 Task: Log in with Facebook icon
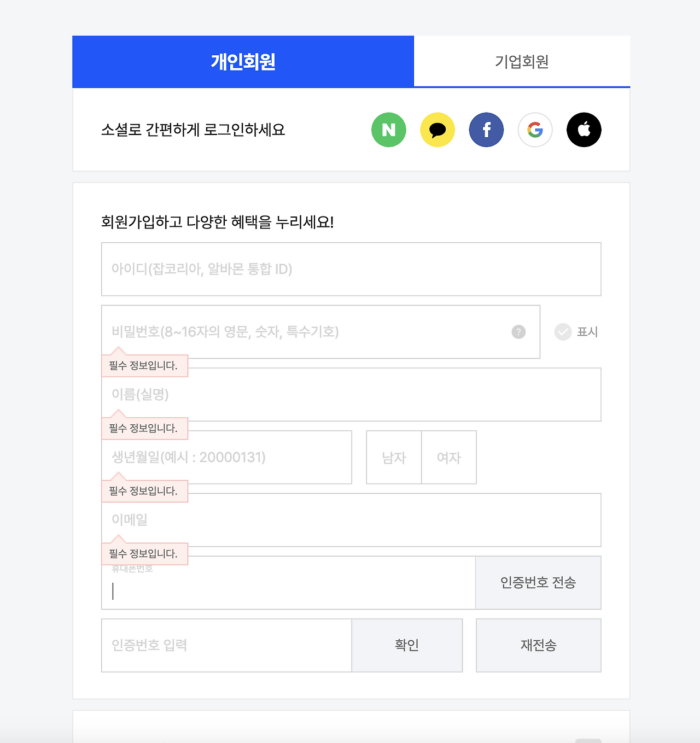[486, 130]
